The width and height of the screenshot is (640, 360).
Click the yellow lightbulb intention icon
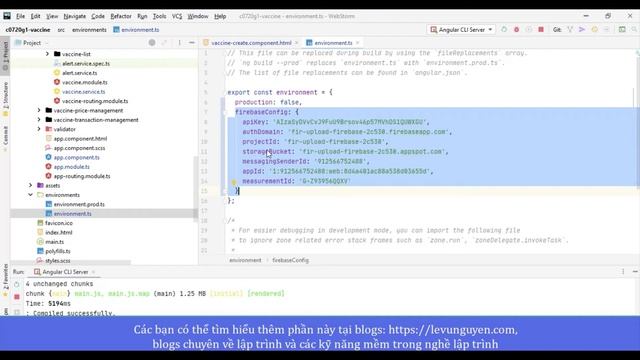pos(233,182)
